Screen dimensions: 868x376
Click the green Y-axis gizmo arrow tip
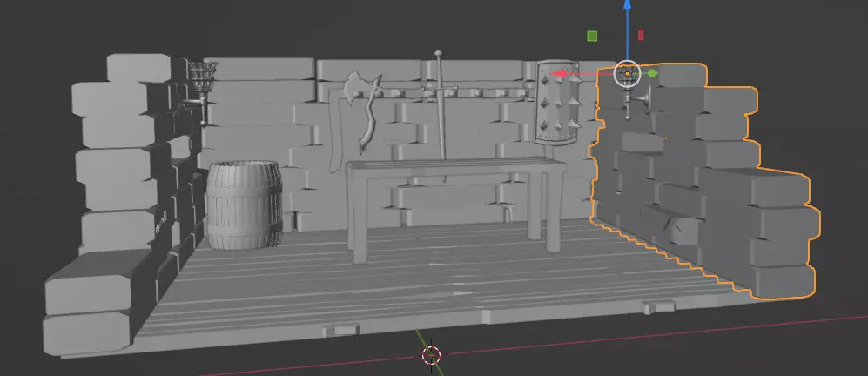pyautogui.click(x=653, y=73)
